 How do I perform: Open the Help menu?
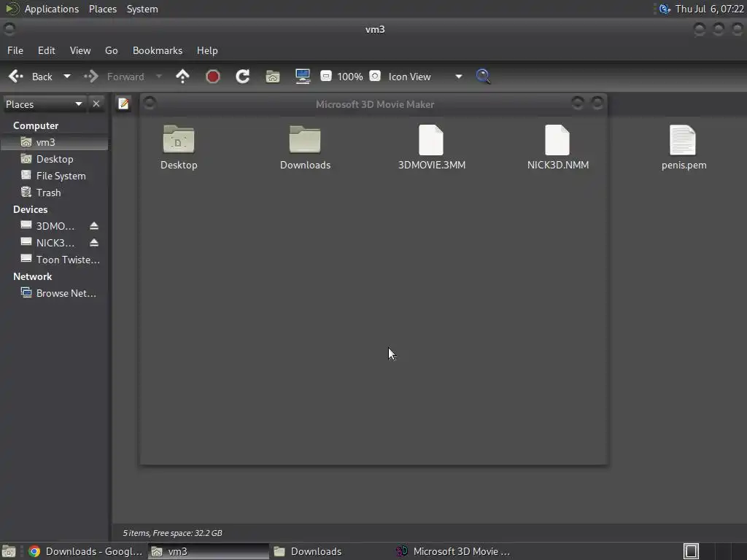click(207, 50)
